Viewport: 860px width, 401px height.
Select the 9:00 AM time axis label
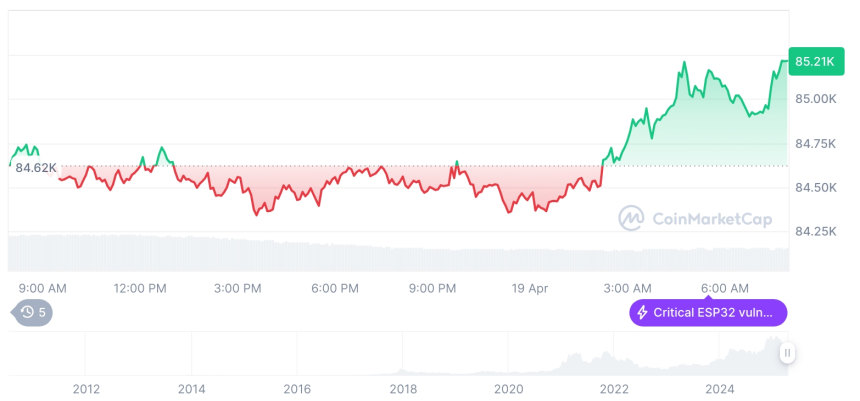[43, 288]
